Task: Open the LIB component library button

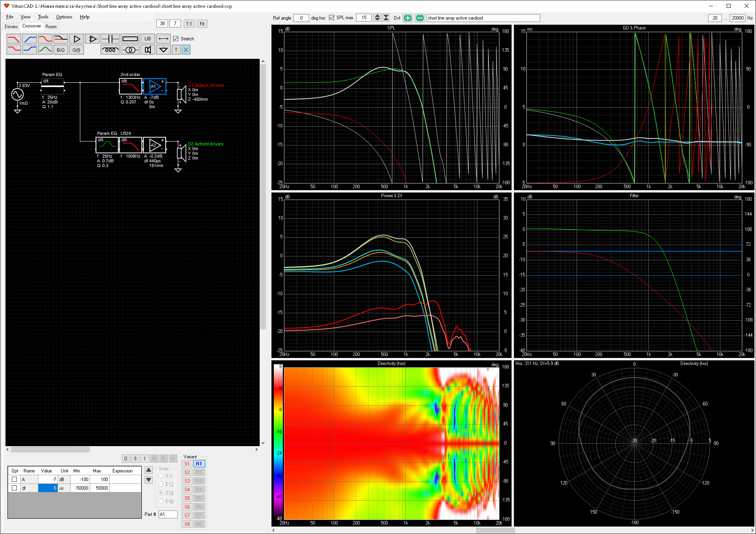Action: click(x=148, y=39)
